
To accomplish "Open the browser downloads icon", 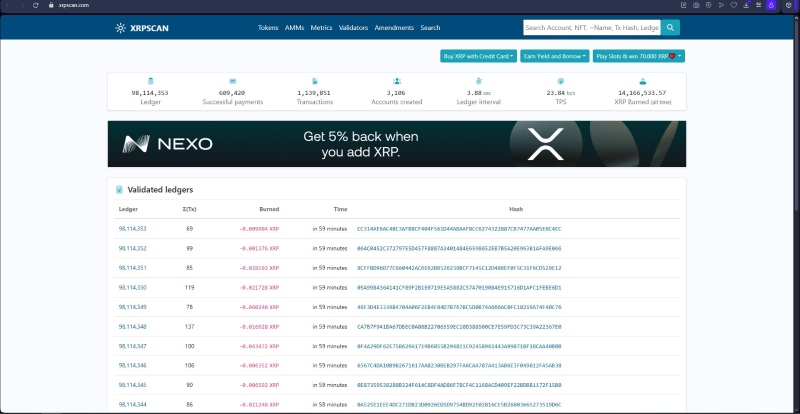I will click(x=746, y=5).
